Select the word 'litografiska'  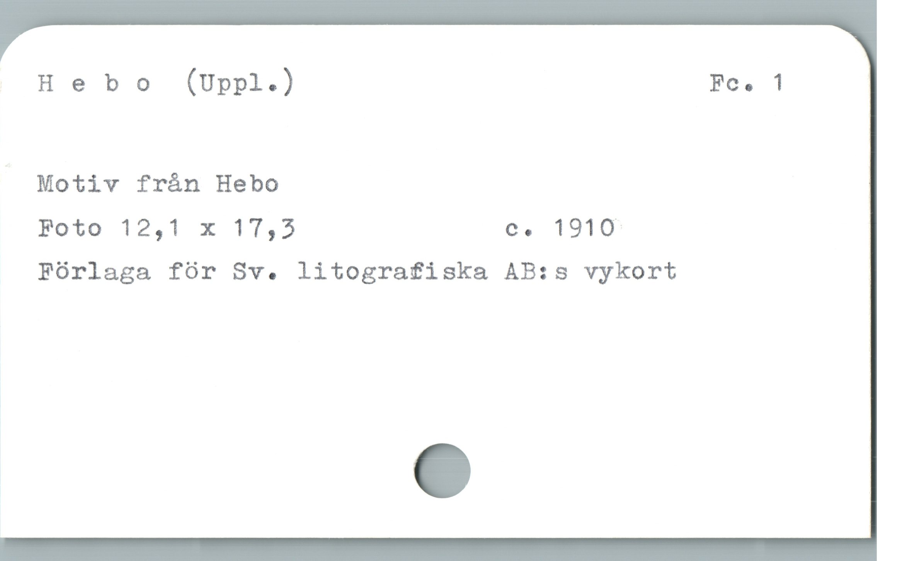pos(393,272)
